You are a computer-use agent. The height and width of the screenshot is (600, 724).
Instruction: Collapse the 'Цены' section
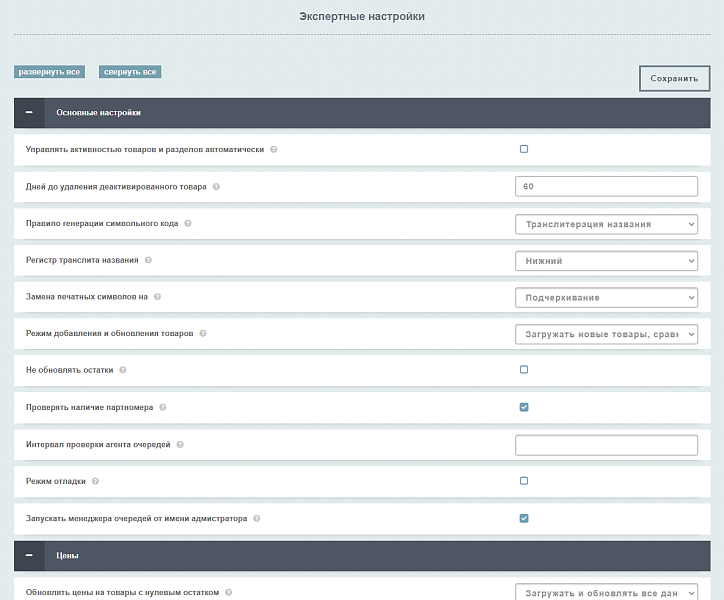click(29, 555)
